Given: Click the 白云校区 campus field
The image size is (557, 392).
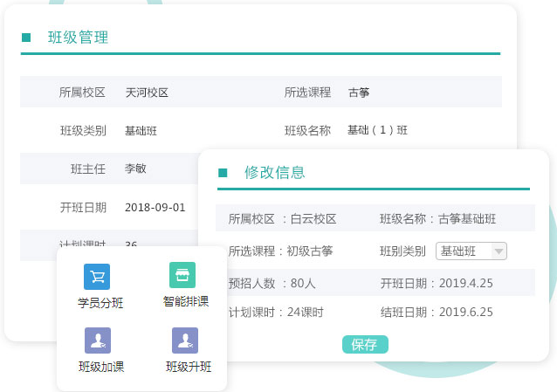Looking at the screenshot, I should (x=313, y=219).
